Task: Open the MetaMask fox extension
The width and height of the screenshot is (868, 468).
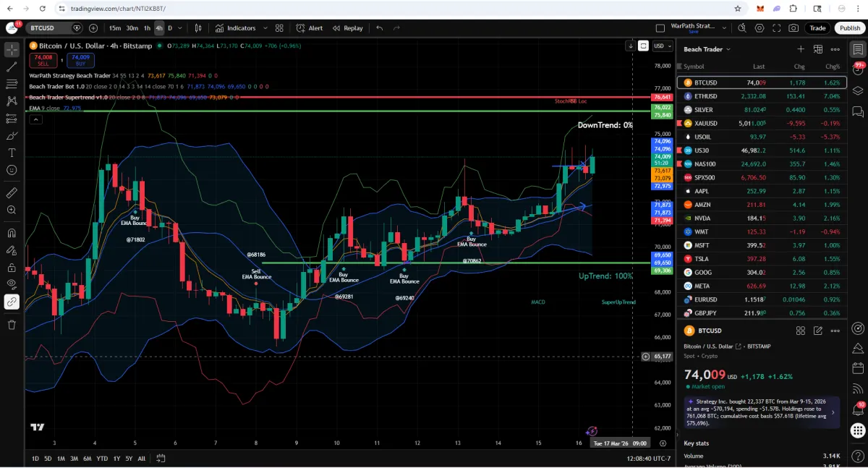Action: pos(759,9)
